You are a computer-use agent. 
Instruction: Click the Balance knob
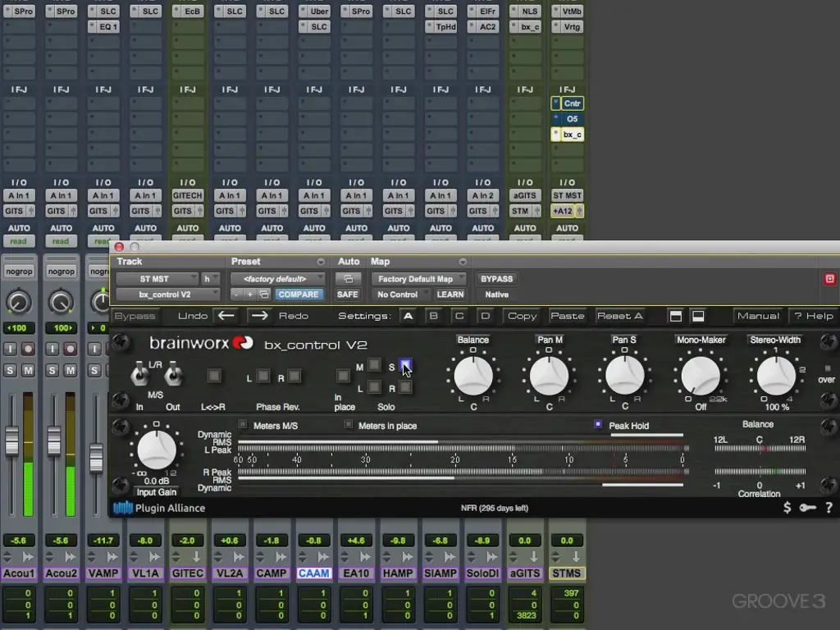coord(473,376)
